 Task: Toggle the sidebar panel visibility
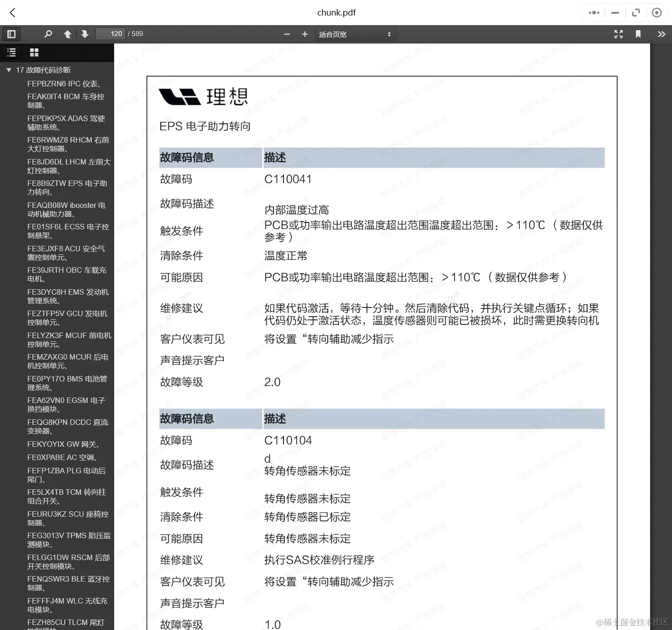click(11, 34)
